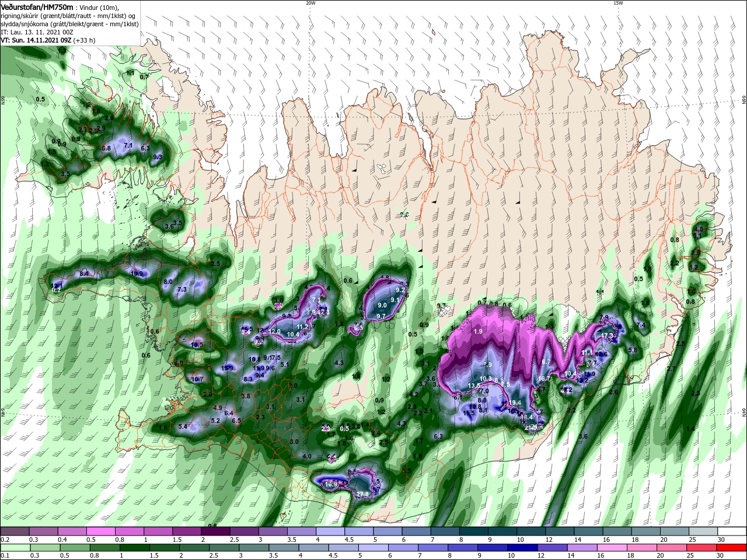Viewport: 747px width, 560px height.
Task: Click the bright pink 0.5–0.8 legend swatch
Action: coord(100,532)
